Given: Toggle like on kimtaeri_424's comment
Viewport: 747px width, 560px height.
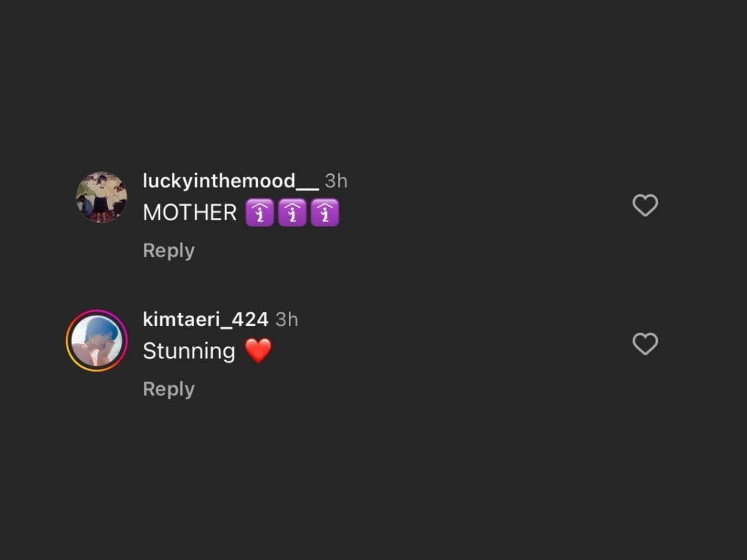Looking at the screenshot, I should [645, 343].
